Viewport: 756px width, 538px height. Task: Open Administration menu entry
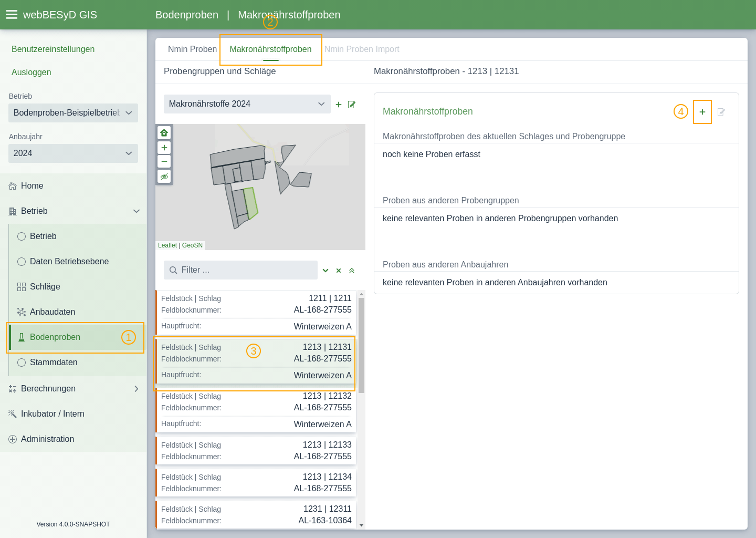tap(73, 439)
